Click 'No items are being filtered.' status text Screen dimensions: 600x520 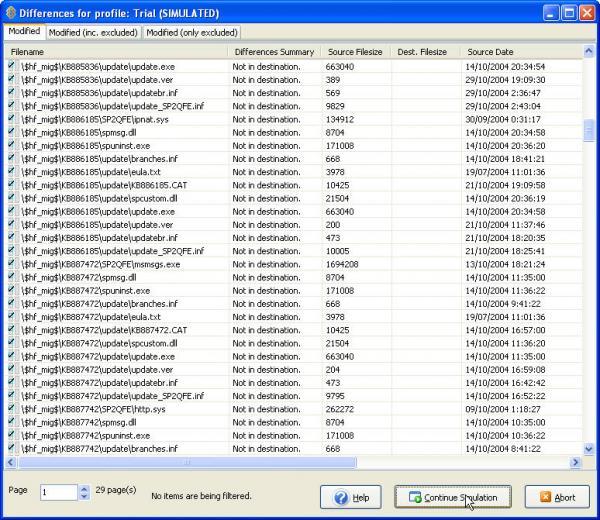(201, 496)
